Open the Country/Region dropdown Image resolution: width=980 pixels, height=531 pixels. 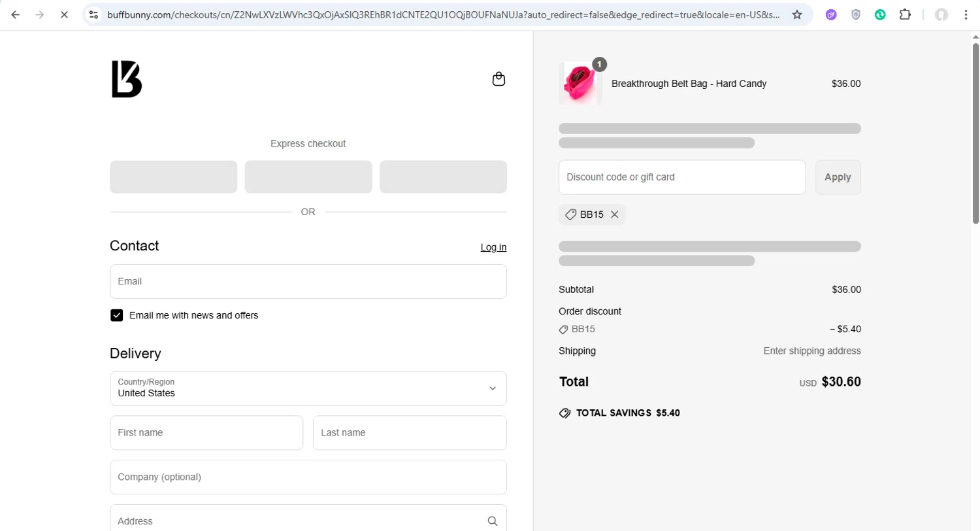pos(308,388)
